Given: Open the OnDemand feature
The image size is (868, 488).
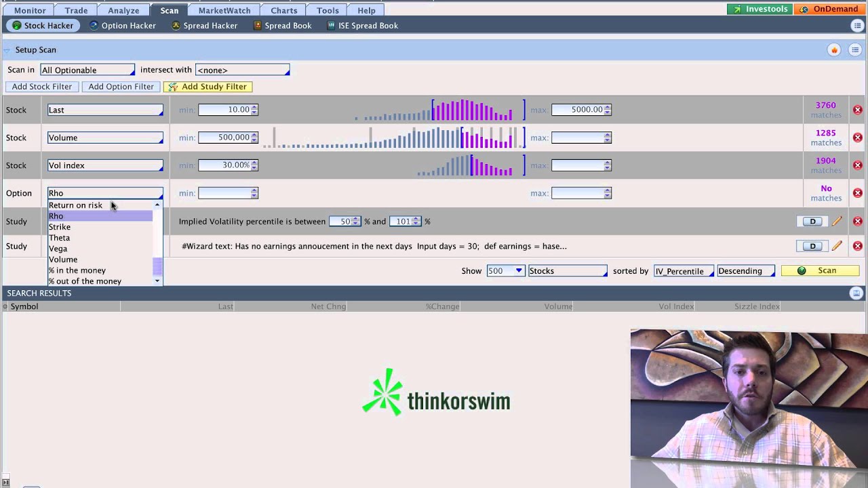Looking at the screenshot, I should (830, 9).
